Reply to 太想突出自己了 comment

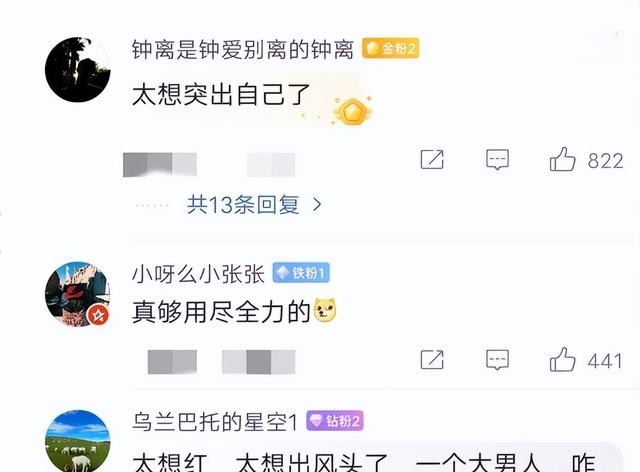(497, 159)
